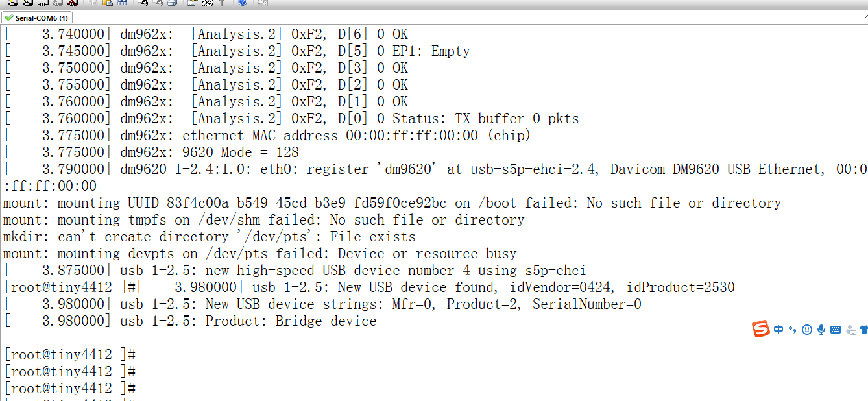Click the Sogou account login icon
Viewport: 868px width, 401px height.
point(850,330)
